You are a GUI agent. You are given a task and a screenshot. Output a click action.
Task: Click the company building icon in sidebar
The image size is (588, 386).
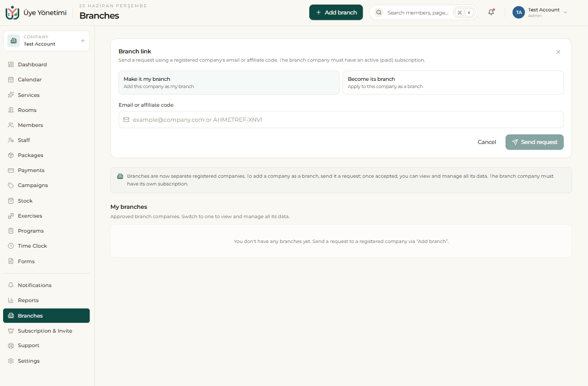(x=13, y=40)
